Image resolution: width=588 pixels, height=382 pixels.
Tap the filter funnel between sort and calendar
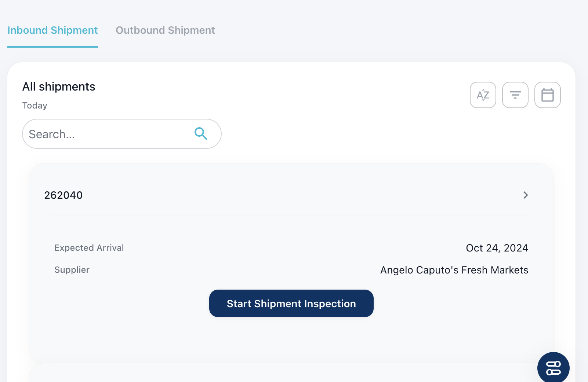point(515,95)
